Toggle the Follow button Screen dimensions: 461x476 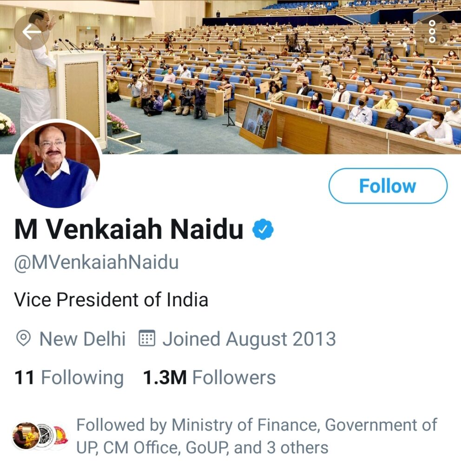tap(388, 186)
